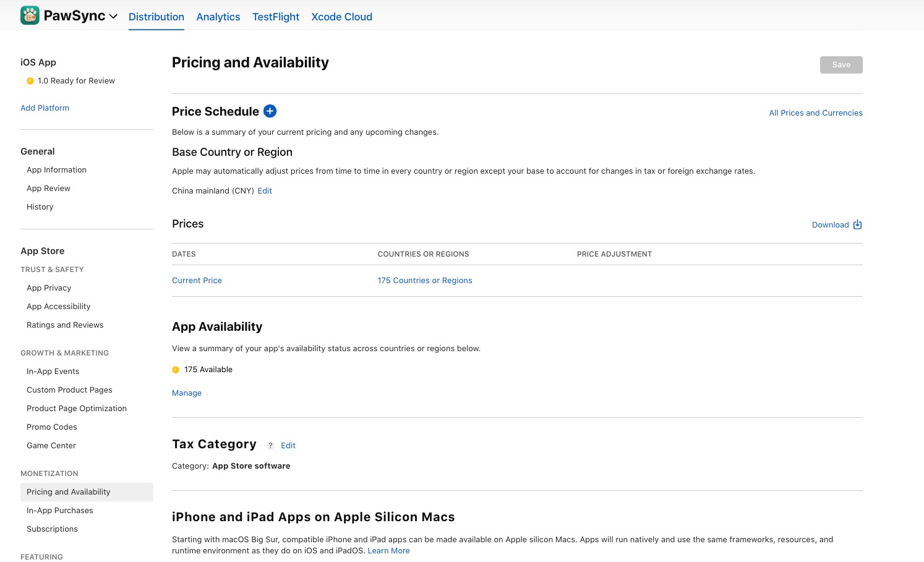Click the iOS App sidebar heading
Viewport: 924px width, 562px height.
tap(38, 62)
